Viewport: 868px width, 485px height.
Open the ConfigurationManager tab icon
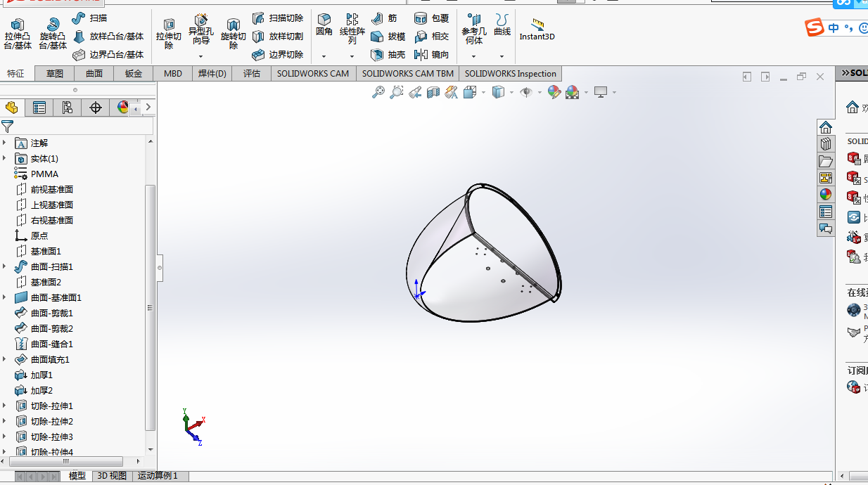[x=68, y=108]
